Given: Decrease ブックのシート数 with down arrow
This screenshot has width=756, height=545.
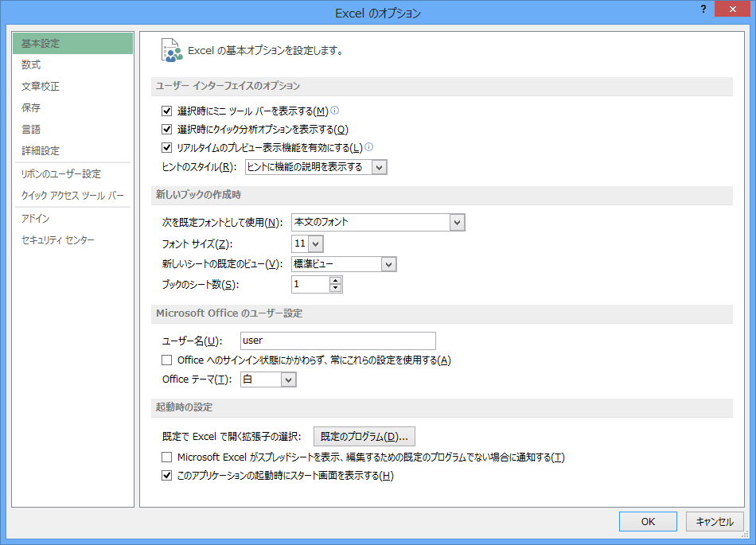Looking at the screenshot, I should pos(336,288).
